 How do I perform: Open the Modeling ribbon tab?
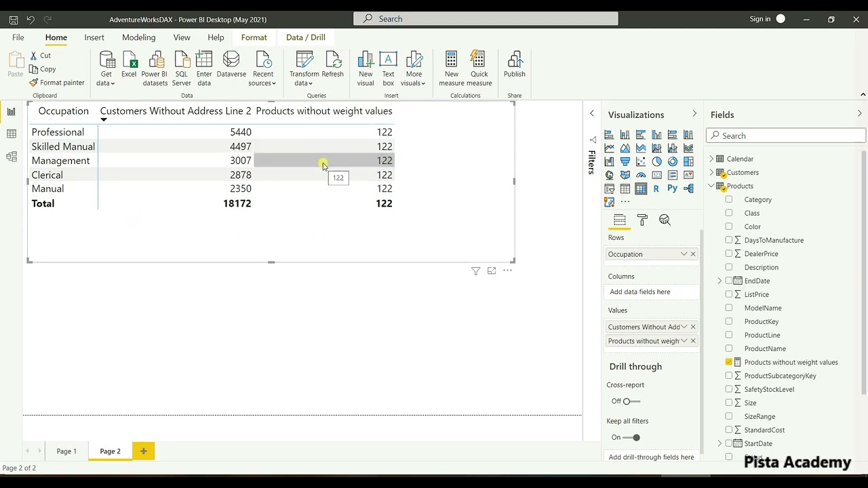pos(138,37)
